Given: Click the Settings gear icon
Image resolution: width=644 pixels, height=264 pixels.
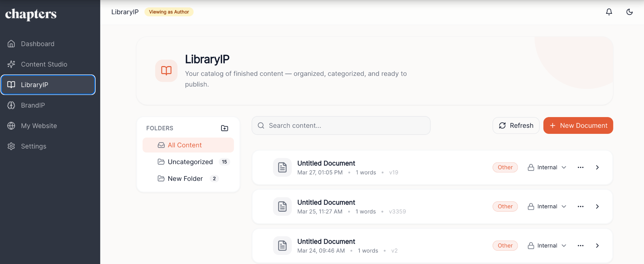Looking at the screenshot, I should tap(11, 146).
